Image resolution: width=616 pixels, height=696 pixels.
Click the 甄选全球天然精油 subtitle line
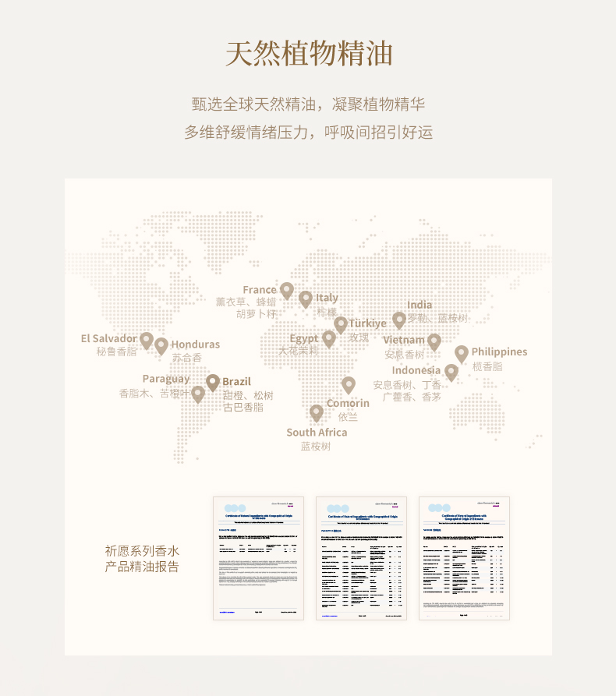click(309, 104)
